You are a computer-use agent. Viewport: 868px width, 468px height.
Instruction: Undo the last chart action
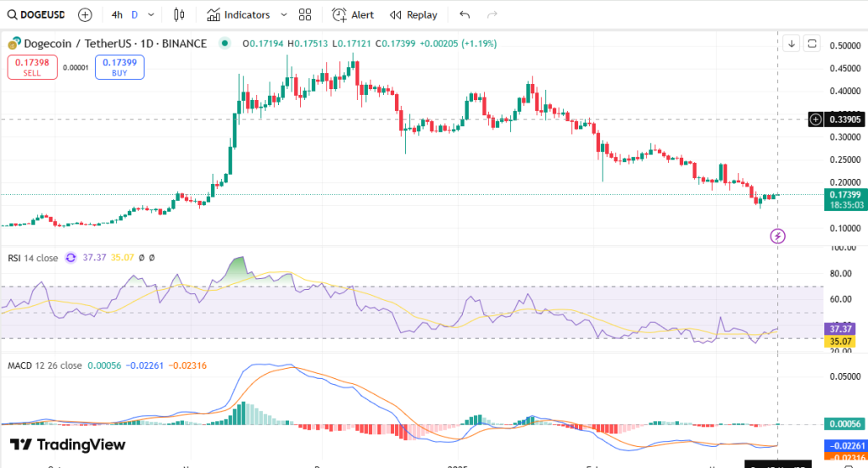click(465, 15)
